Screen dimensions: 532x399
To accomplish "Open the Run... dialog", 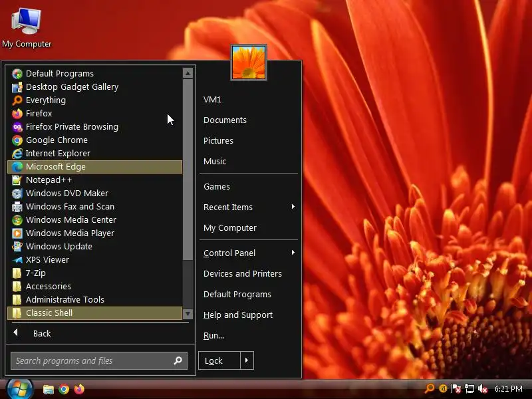I will (213, 336).
